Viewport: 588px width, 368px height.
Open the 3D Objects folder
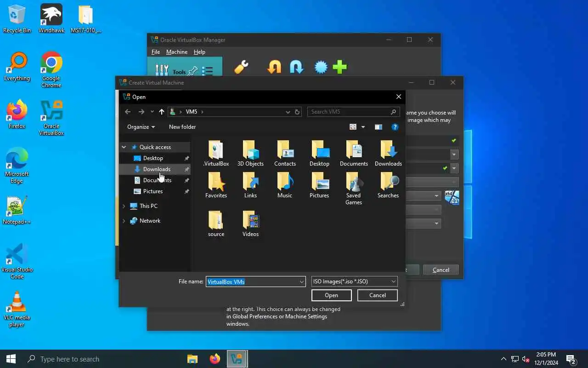click(250, 154)
